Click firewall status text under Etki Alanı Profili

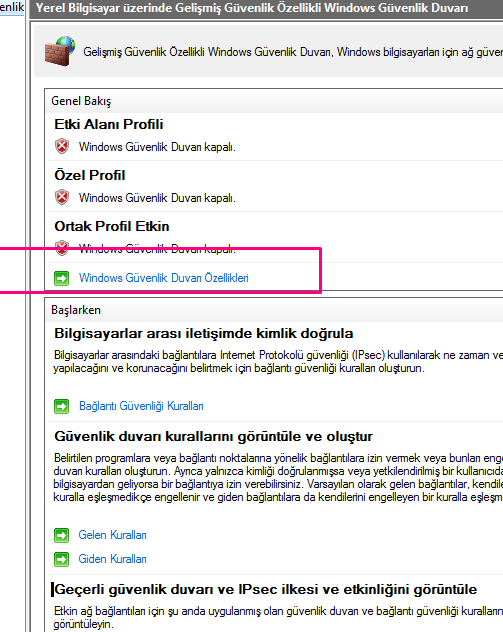click(x=157, y=147)
